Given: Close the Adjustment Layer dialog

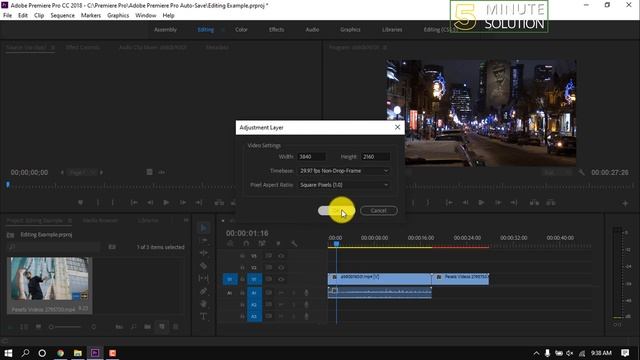Looking at the screenshot, I should 397,127.
